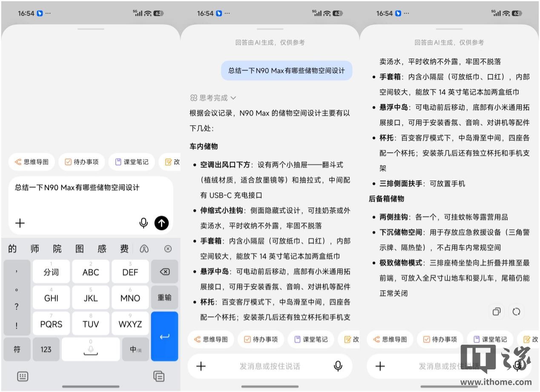This screenshot has height=392, width=540.
Task: Tap the WXYZ key
Action: (x=130, y=323)
